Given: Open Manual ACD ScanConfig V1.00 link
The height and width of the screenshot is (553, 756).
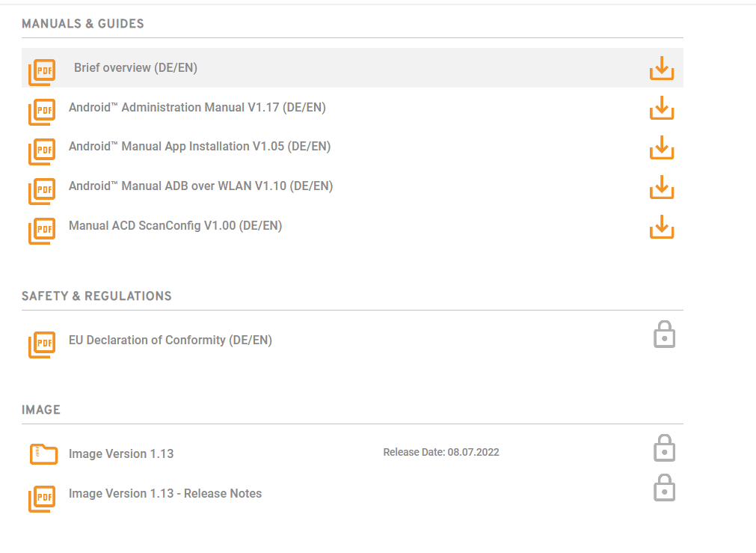Looking at the screenshot, I should (175, 225).
